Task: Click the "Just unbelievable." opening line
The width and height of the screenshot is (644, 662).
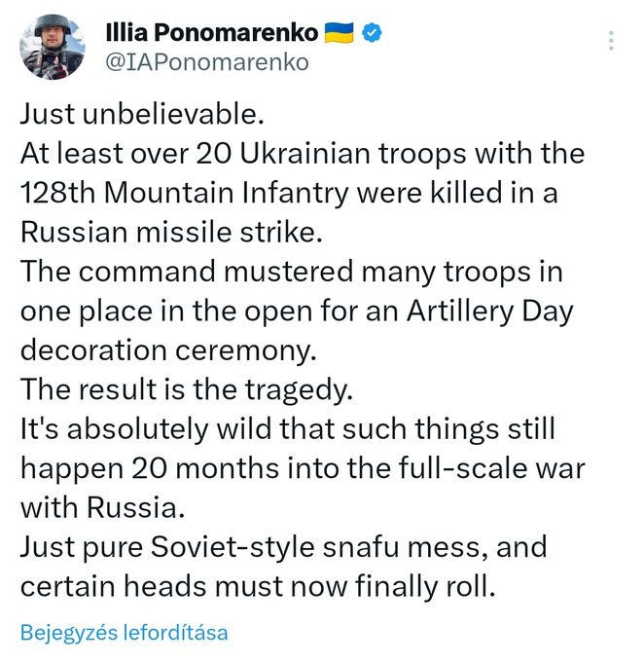Action: (143, 114)
